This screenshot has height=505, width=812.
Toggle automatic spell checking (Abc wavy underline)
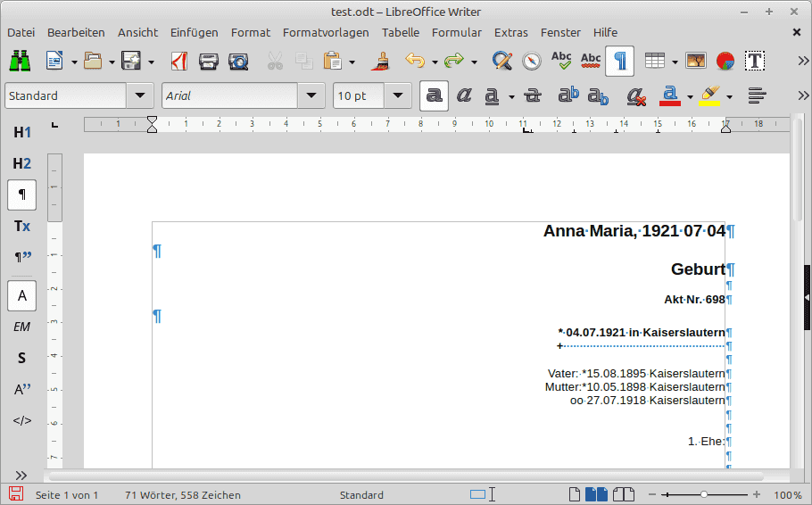591,61
